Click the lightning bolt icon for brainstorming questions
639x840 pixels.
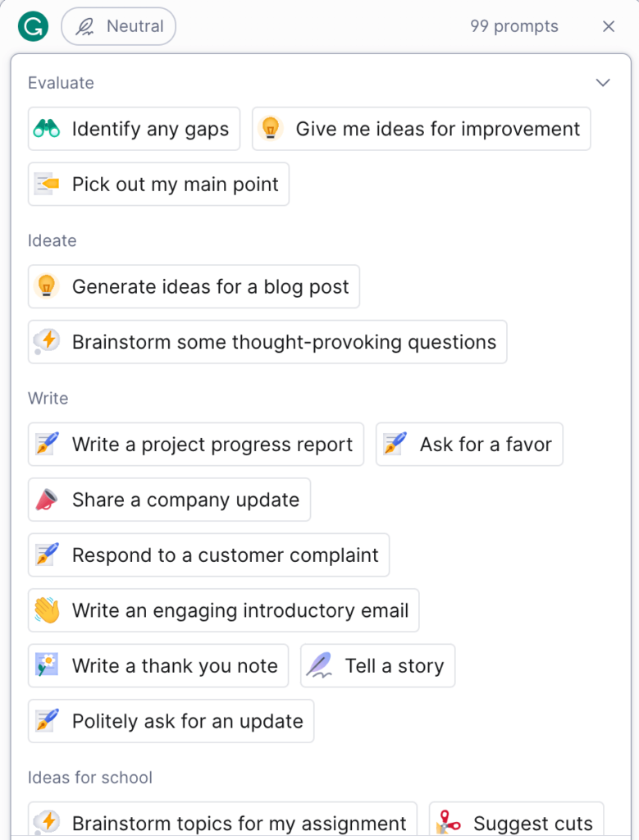click(x=47, y=342)
